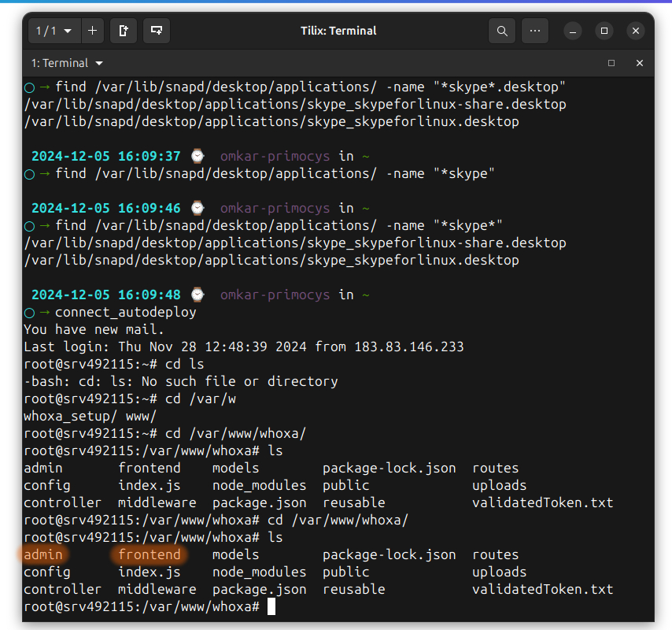Image resolution: width=672 pixels, height=630 pixels.
Task: Add a new session with the plus button
Action: [92, 31]
